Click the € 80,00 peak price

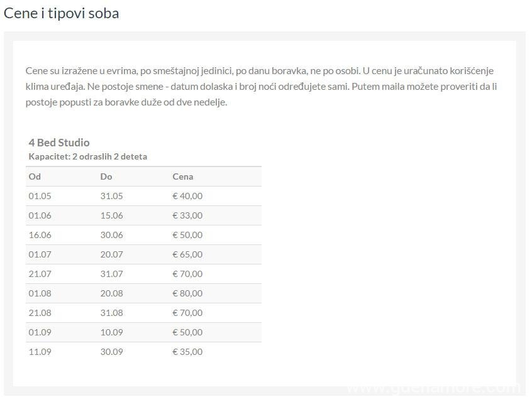pyautogui.click(x=187, y=293)
